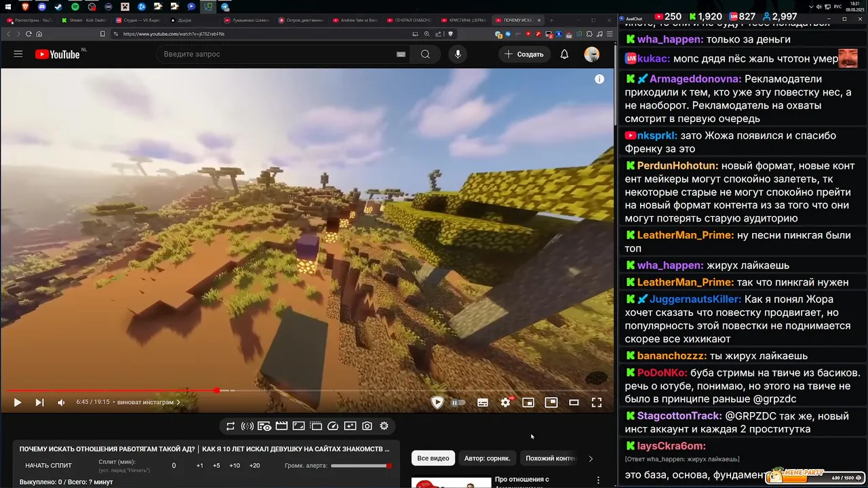Go fullscreen on the video
Screen dimensions: 868x488
click(x=597, y=403)
